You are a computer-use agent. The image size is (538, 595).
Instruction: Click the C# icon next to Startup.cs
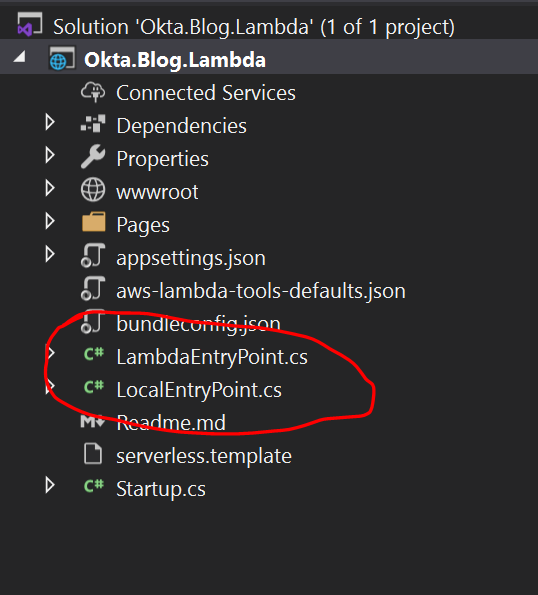click(94, 486)
